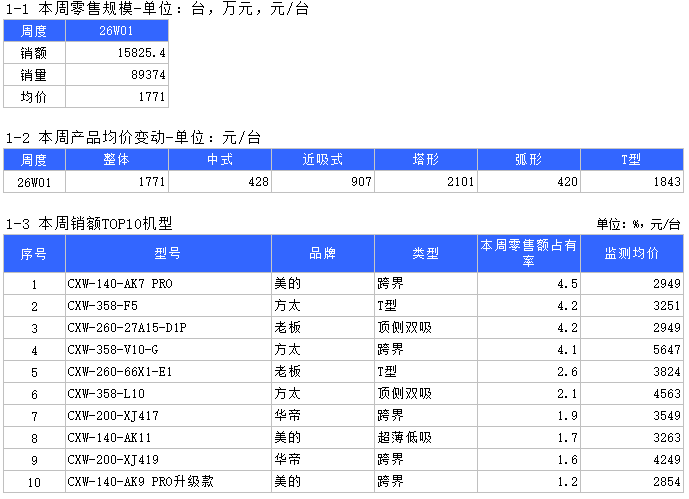
Task: Click the 型号 column header
Action: tap(167, 254)
